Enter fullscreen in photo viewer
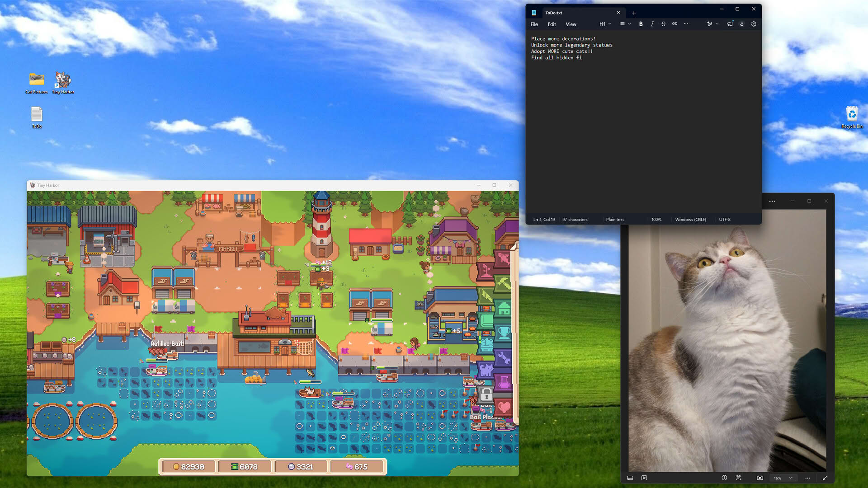This screenshot has height=488, width=868. click(825, 478)
